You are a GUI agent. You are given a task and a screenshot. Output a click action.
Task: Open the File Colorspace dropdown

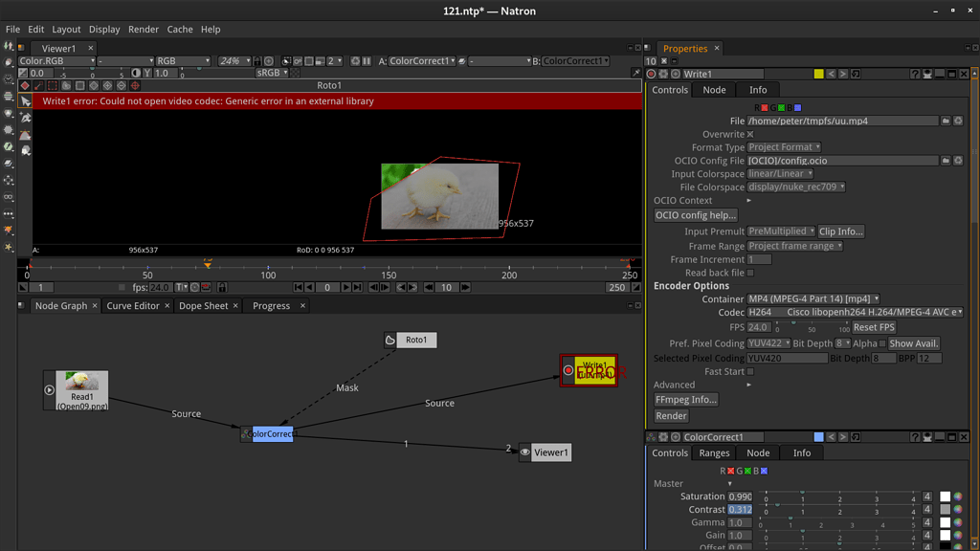pos(796,187)
